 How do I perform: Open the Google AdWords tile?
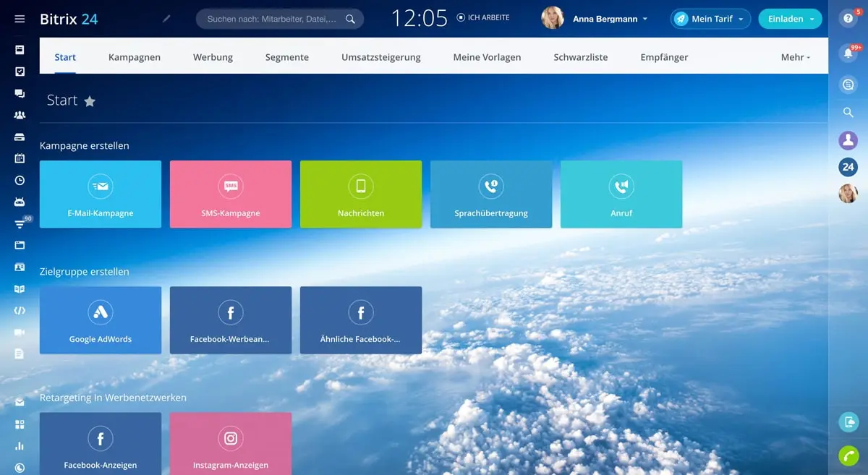coord(101,320)
